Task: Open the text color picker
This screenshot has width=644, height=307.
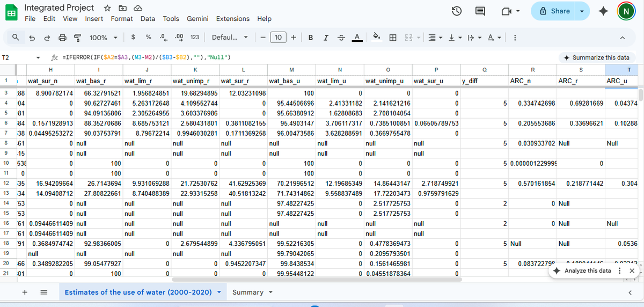Action: (x=356, y=38)
